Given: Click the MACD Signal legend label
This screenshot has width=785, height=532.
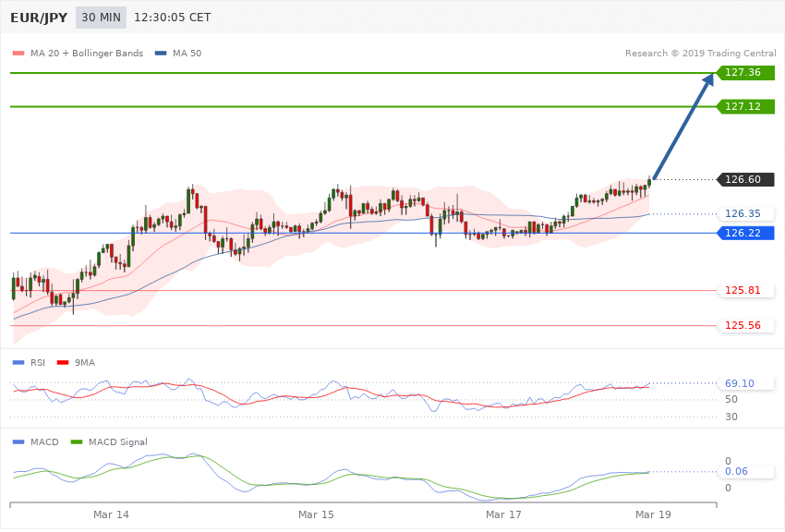Looking at the screenshot, I should pos(118,441).
